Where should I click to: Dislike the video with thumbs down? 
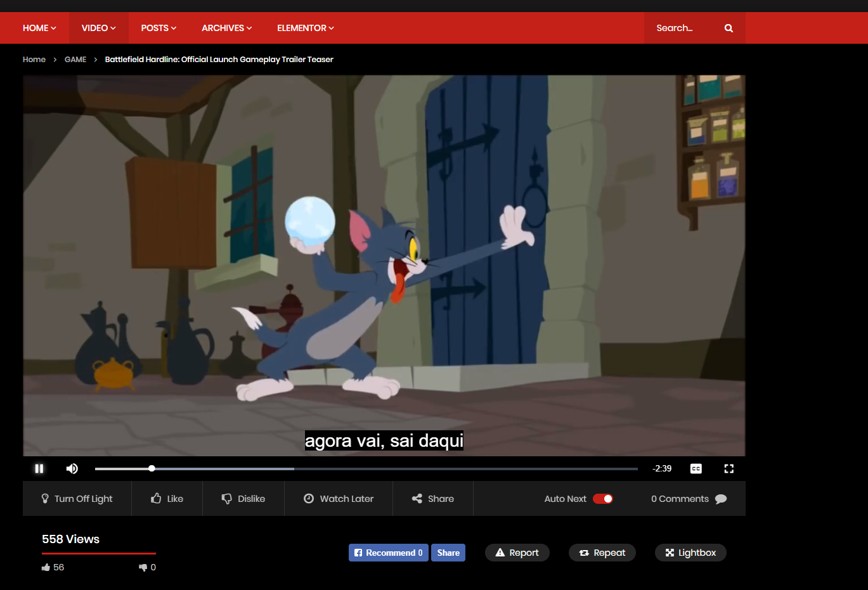click(x=243, y=499)
